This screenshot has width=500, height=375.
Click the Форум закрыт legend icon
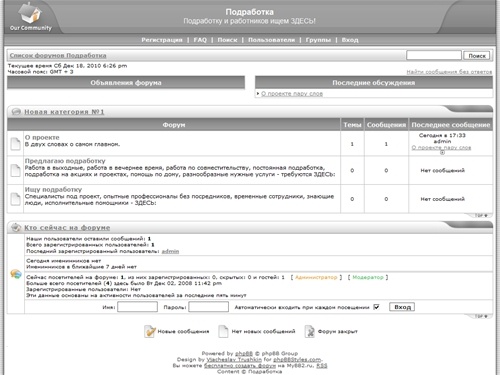[x=310, y=331]
